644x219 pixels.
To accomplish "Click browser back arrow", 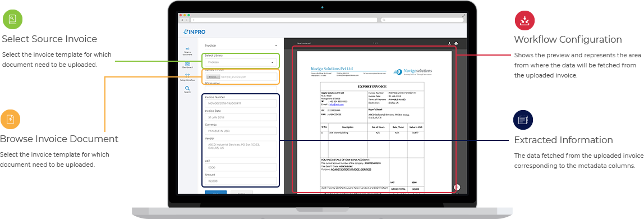I will pyautogui.click(x=182, y=20).
